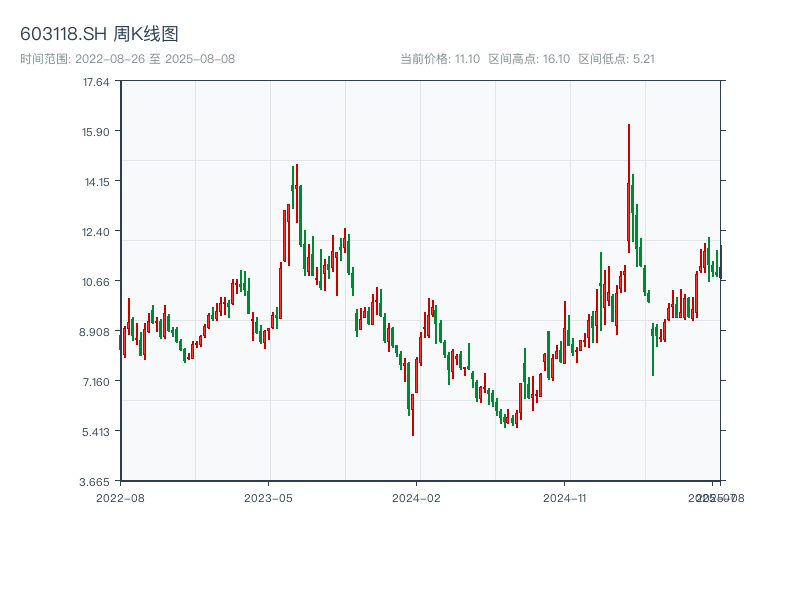Click y-axis label 5.413
This screenshot has height=600, width=800.
[96, 432]
